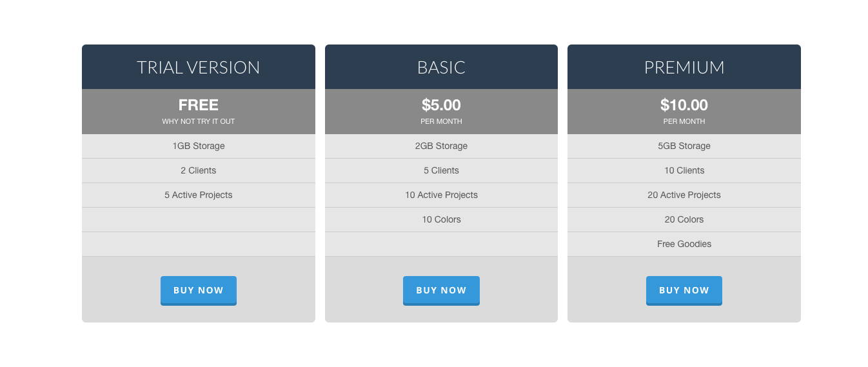
Task: Click the 5 Active Projects row
Action: [199, 195]
